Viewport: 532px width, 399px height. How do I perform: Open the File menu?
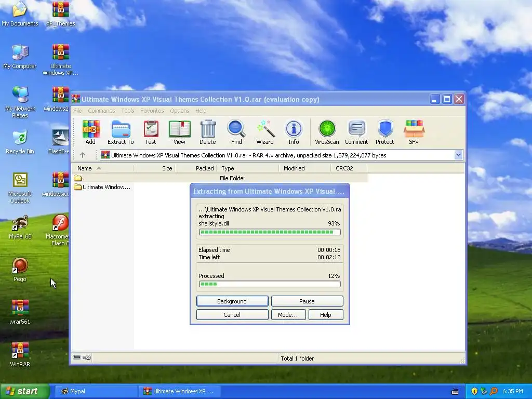point(77,111)
